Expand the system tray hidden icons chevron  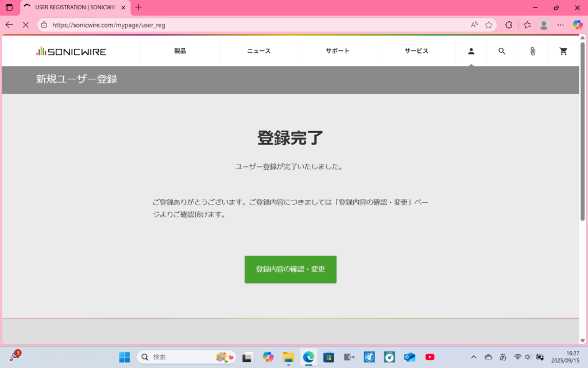click(x=473, y=357)
